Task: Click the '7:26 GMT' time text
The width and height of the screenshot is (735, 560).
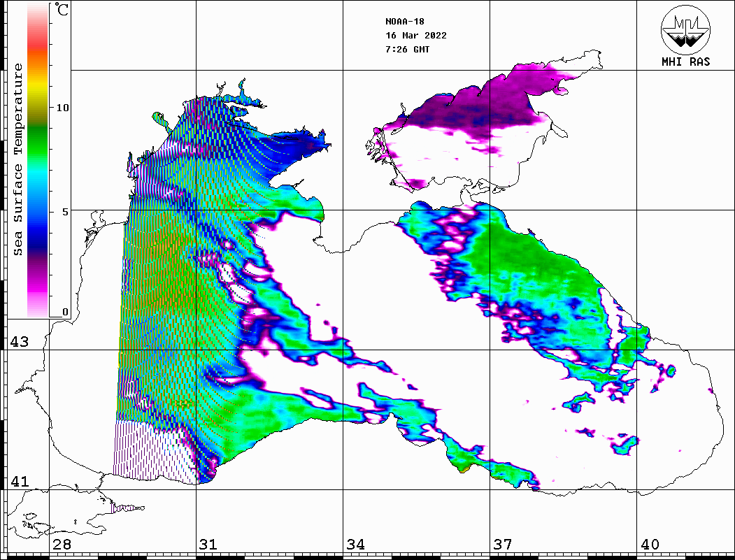Action: [x=408, y=50]
